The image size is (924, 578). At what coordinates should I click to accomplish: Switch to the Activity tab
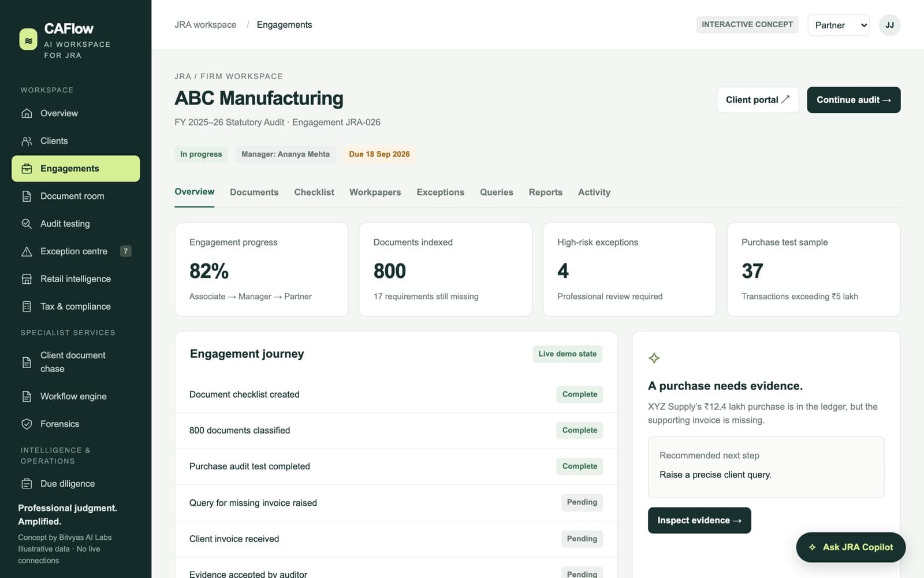pos(594,192)
